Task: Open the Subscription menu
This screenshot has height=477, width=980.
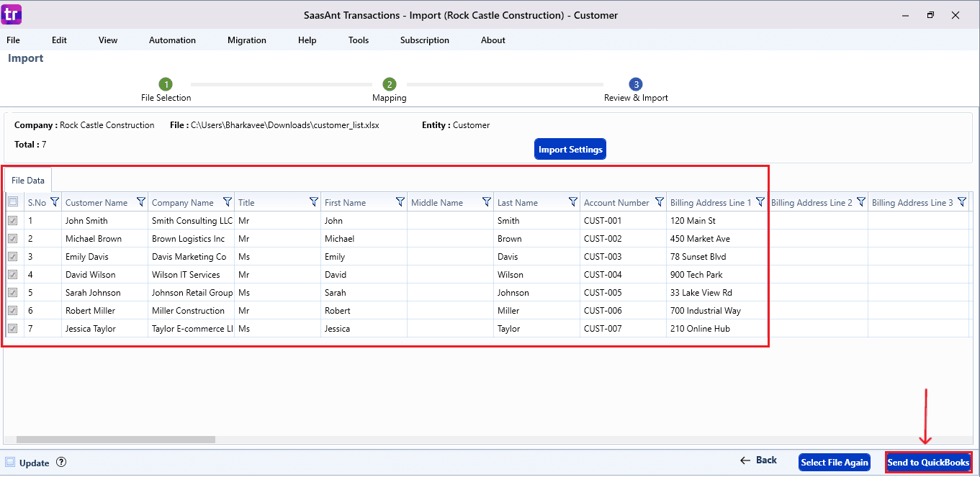Action: [425, 40]
